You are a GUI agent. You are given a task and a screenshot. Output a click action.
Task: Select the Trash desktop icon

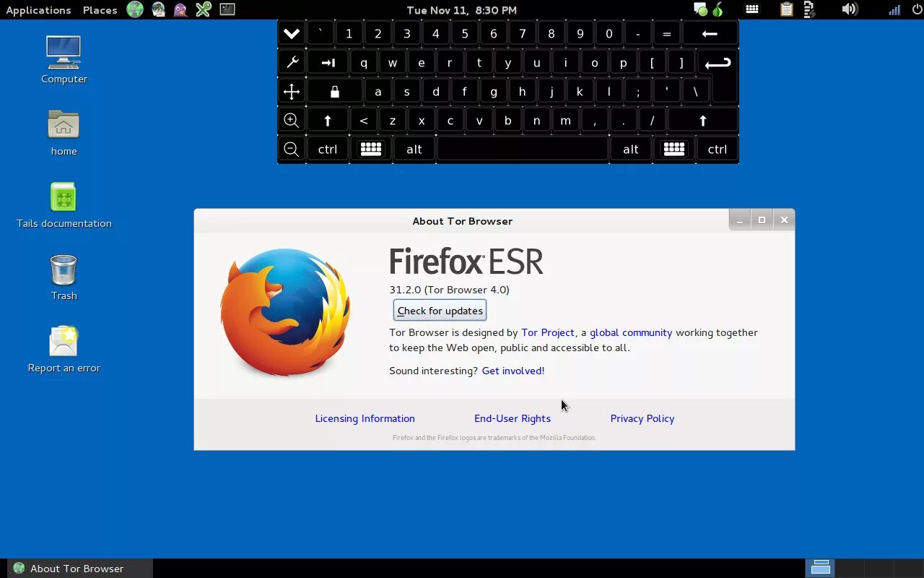(64, 277)
